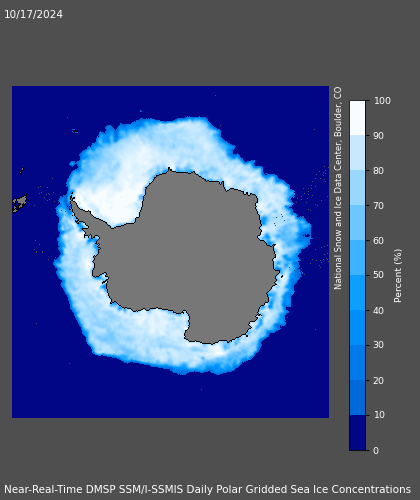Pick the 50-60 percent colorbar band

click(x=357, y=257)
